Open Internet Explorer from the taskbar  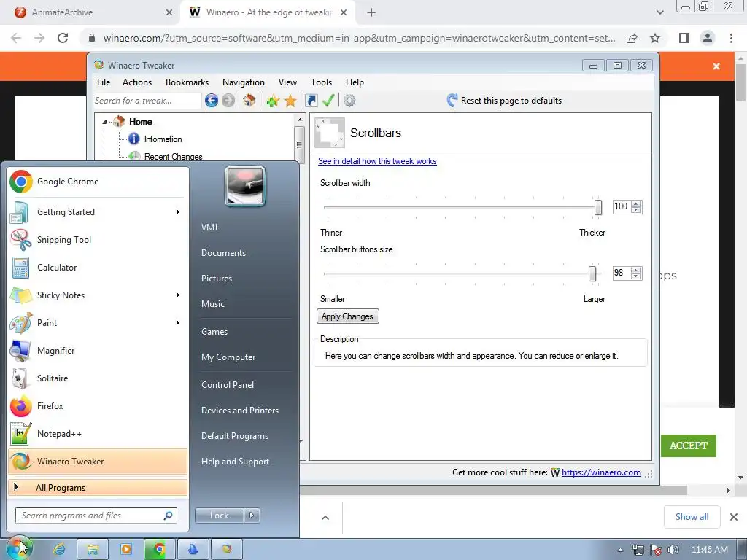coord(59,549)
